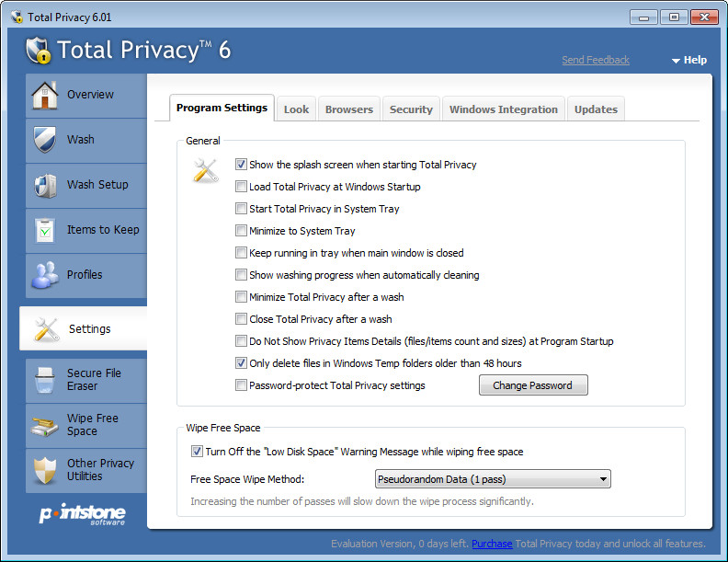Screen dimensions: 728x562
Task: Check Minimize Total Privacy after a wash
Action: [241, 297]
